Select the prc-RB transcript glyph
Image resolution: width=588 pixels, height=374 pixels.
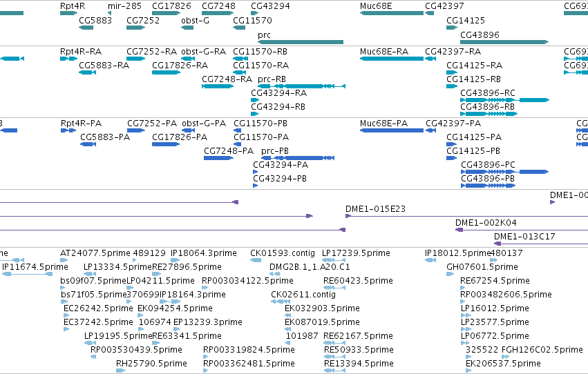coord(301,86)
